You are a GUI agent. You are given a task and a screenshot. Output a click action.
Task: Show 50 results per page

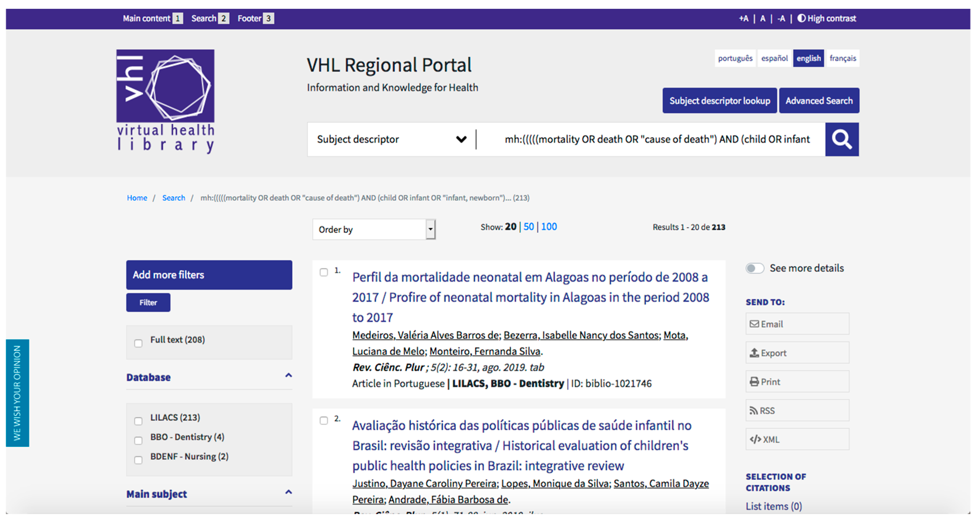coord(528,227)
